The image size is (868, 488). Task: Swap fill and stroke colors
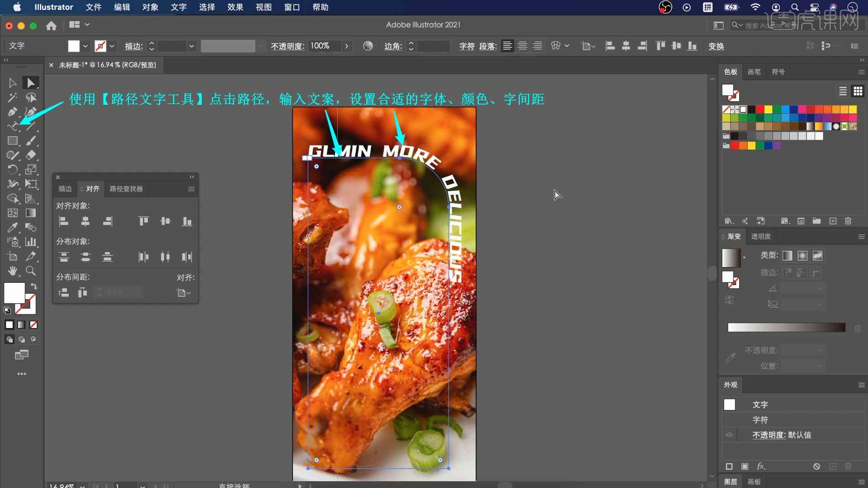point(34,286)
